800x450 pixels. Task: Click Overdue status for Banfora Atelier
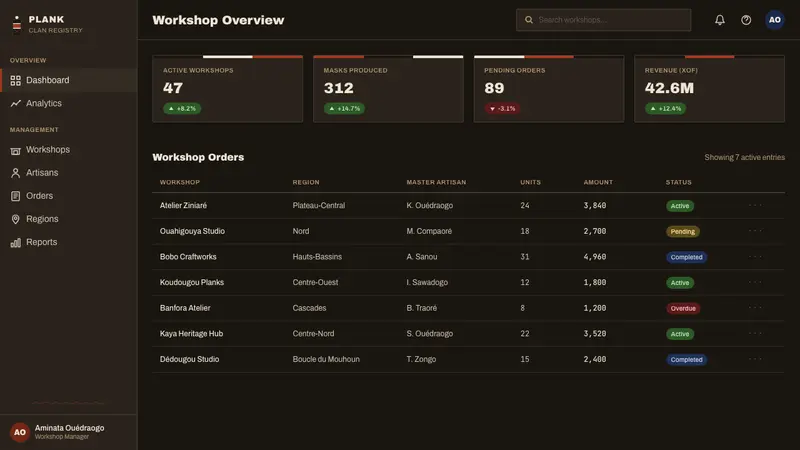[x=683, y=308]
